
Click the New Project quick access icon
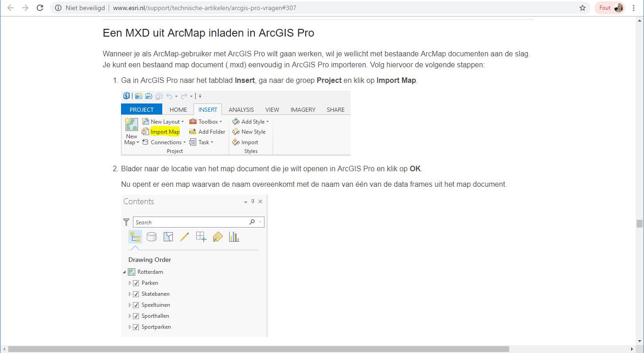138,96
